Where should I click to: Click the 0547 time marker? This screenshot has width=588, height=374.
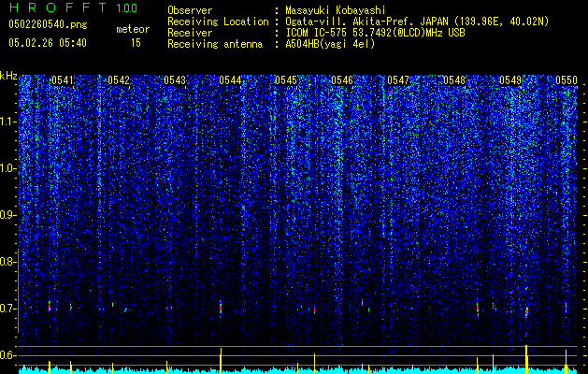tap(398, 80)
